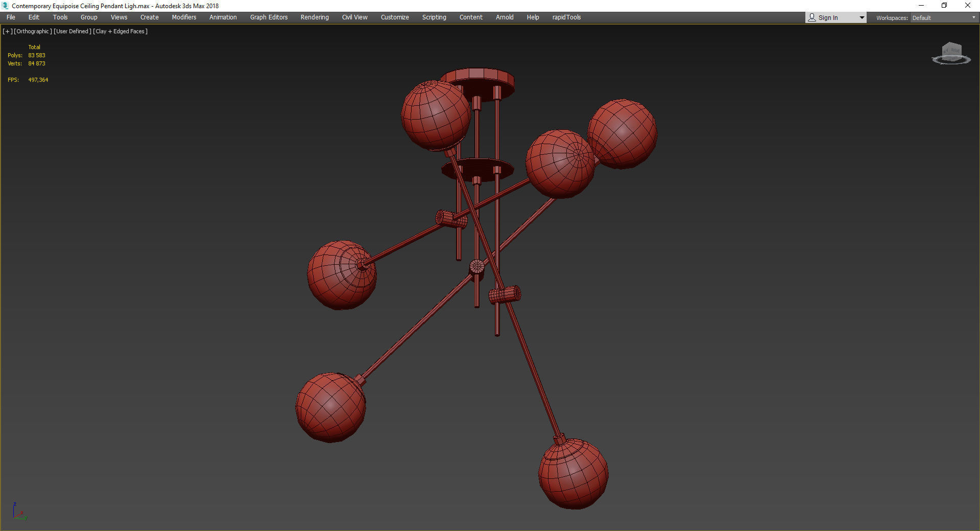This screenshot has width=980, height=531.
Task: Click the "Total" statistics header
Action: (x=34, y=47)
